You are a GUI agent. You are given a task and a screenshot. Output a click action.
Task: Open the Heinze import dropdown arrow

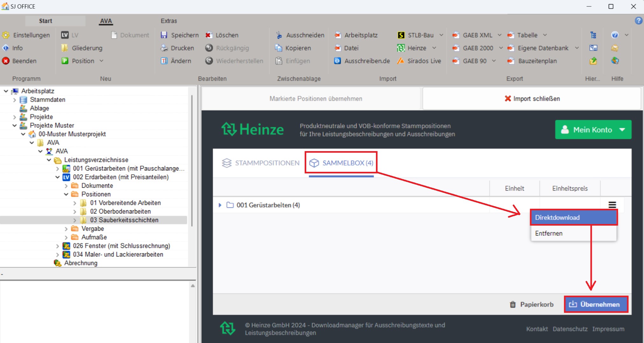(434, 48)
